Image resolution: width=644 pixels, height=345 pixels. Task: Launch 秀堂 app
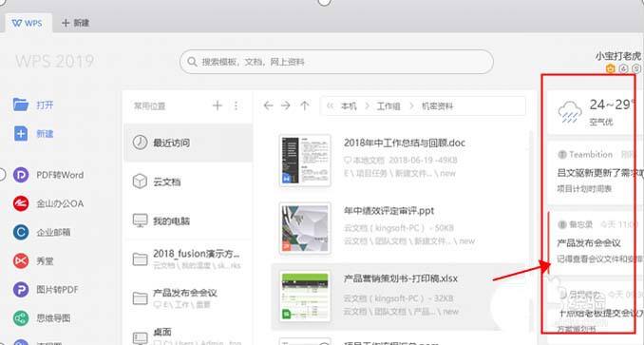tap(33, 261)
